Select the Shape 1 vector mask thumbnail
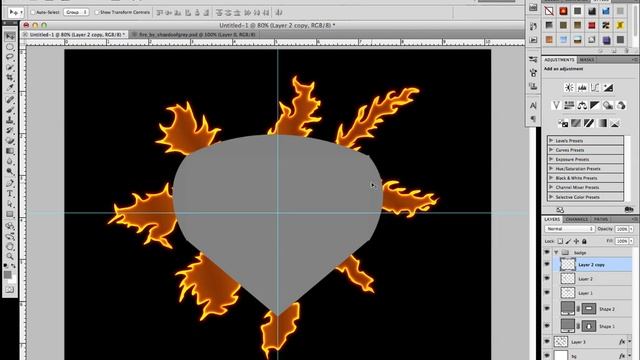The height and width of the screenshot is (360, 640). point(588,326)
